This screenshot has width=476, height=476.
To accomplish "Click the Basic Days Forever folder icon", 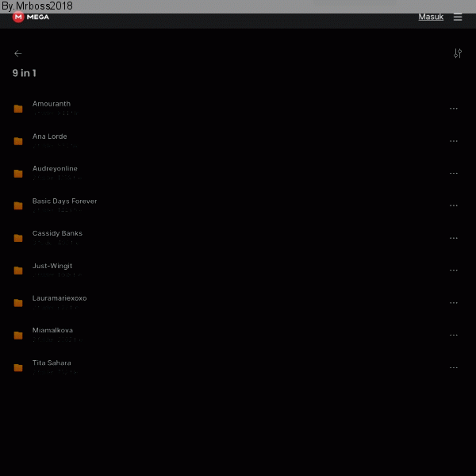I will tap(18, 205).
